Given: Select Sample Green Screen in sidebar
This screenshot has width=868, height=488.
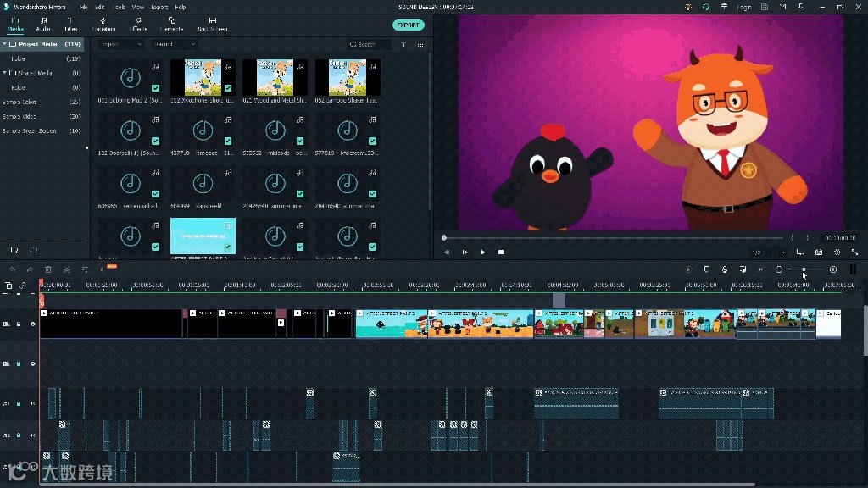Looking at the screenshot, I should [30, 130].
